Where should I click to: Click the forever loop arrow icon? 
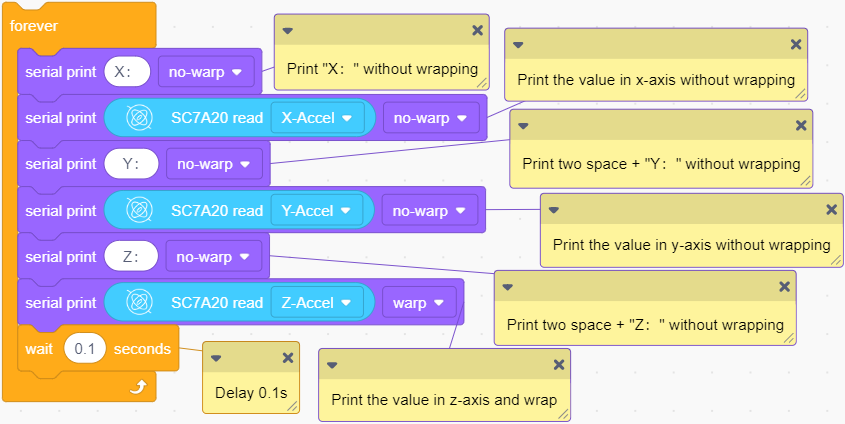138,387
